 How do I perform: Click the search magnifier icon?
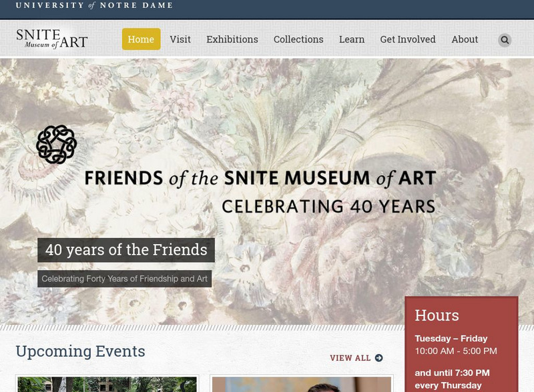click(x=503, y=39)
